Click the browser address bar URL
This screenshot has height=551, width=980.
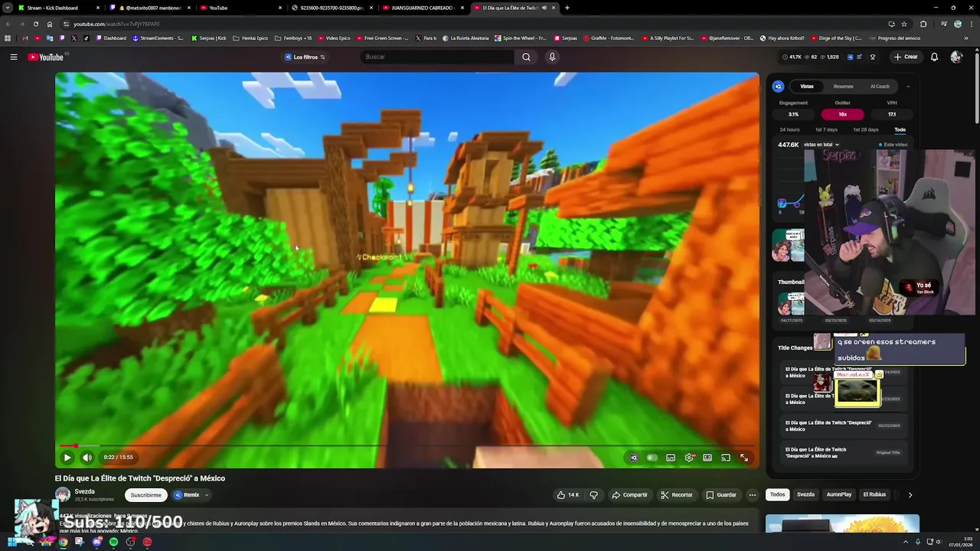click(x=116, y=24)
